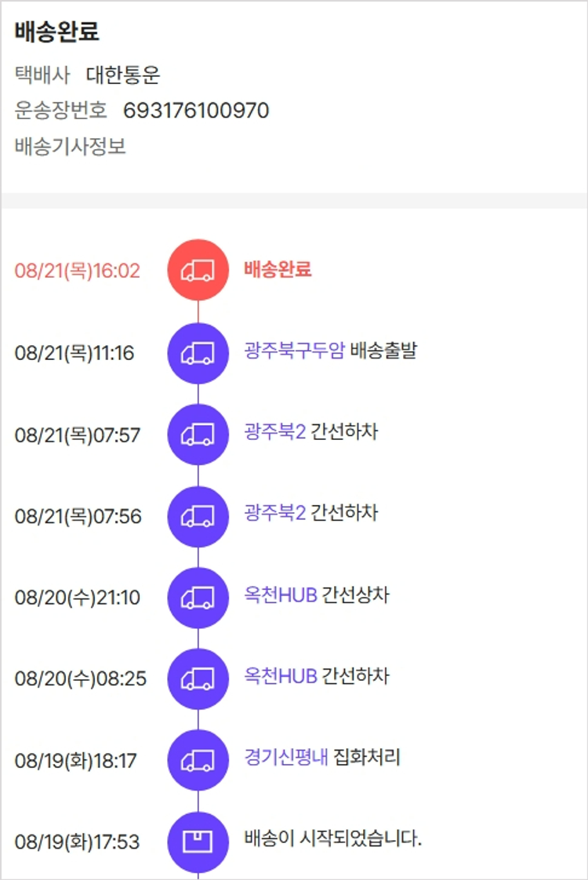The height and width of the screenshot is (880, 588).
Task: Open the 광주북2 link at 07:56
Action: [x=274, y=514]
